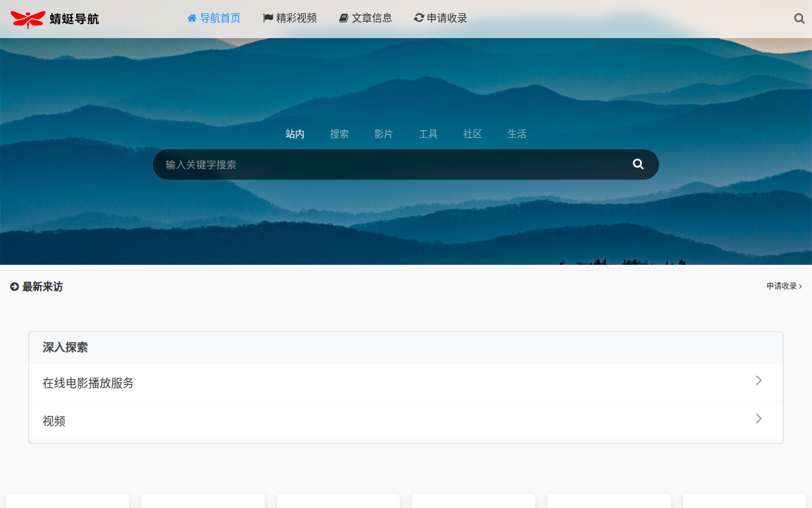
Task: Open the 导航首页 menu item
Action: (x=214, y=18)
